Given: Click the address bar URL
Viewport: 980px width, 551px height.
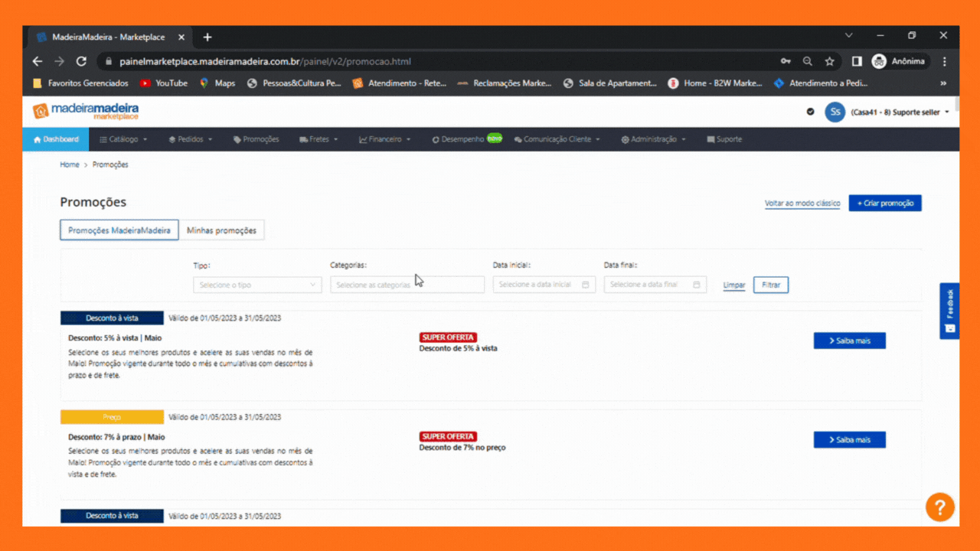Looking at the screenshot, I should pyautogui.click(x=266, y=61).
